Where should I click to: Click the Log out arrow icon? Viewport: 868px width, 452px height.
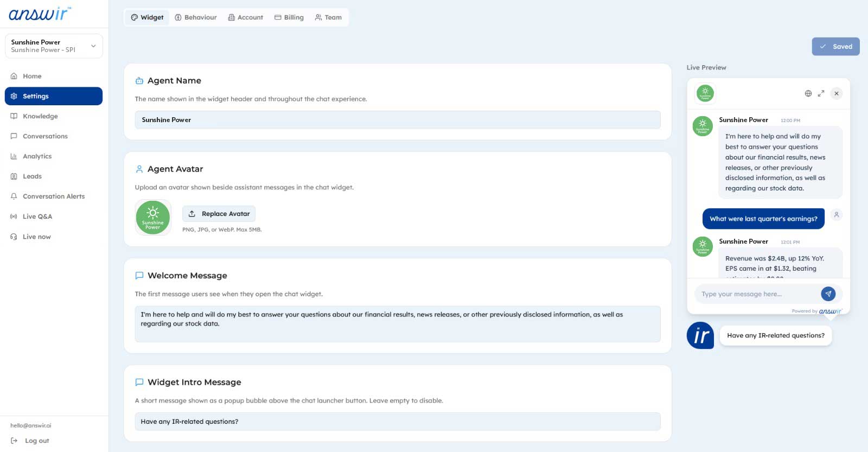pos(14,441)
